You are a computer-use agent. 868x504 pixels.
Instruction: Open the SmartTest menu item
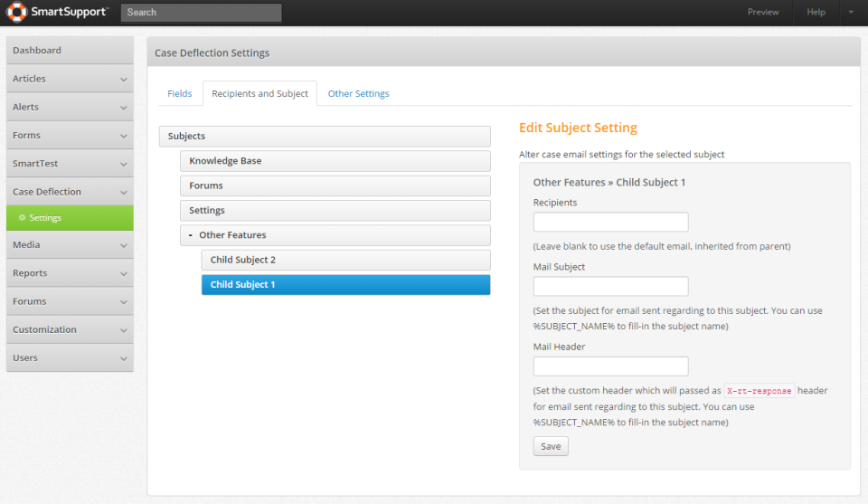click(x=70, y=164)
